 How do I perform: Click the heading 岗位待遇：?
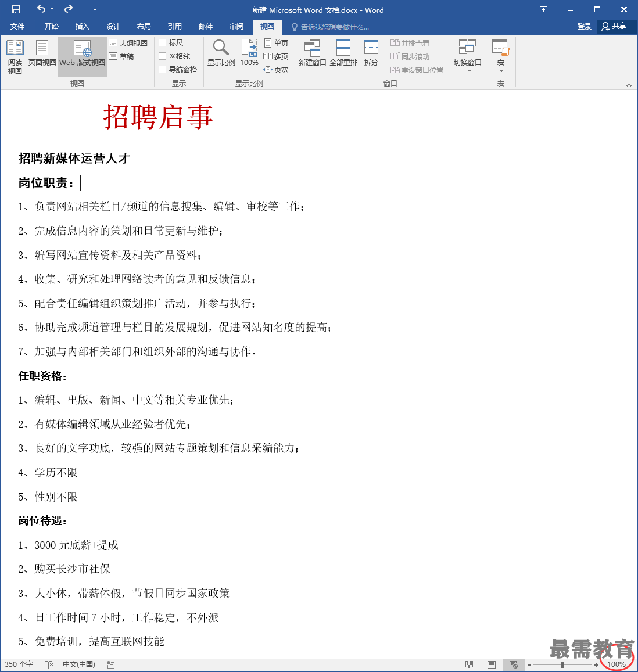[43, 521]
